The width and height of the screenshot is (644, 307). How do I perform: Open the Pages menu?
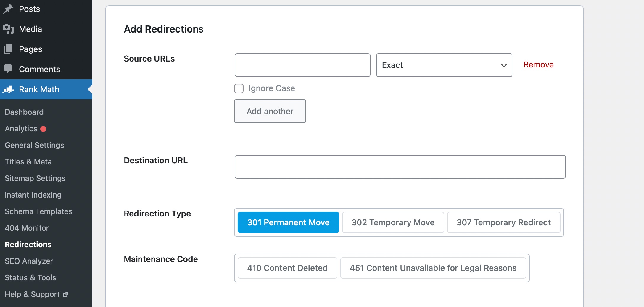coord(46,49)
